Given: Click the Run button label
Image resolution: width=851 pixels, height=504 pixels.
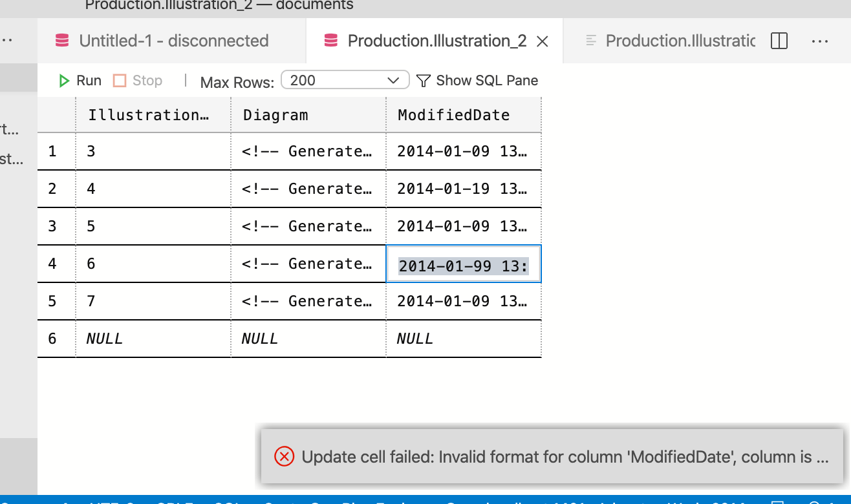Looking at the screenshot, I should click(x=89, y=81).
